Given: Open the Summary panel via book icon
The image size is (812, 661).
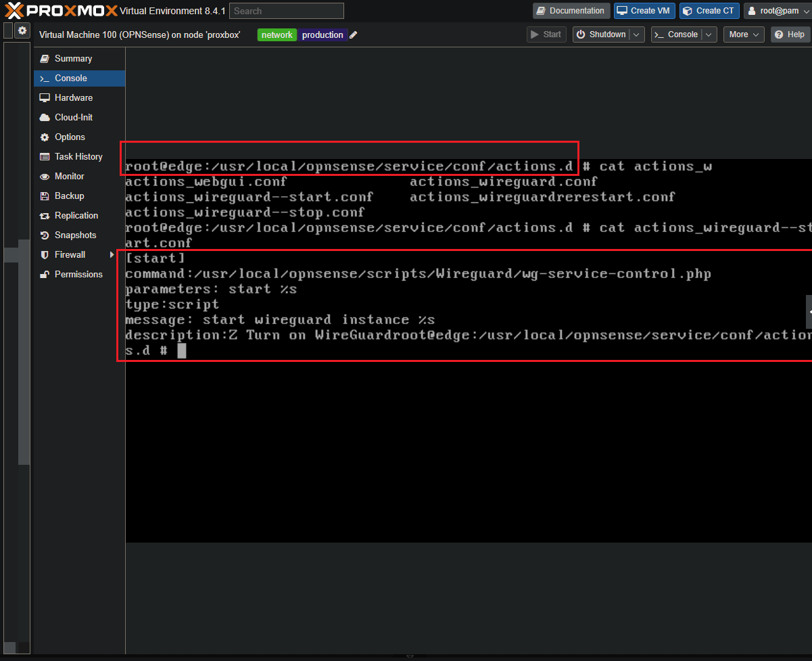Looking at the screenshot, I should pos(45,59).
